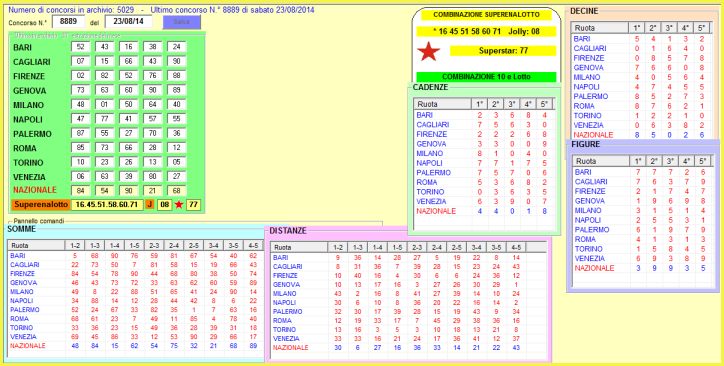Select VENEZIA row in DISTANZE table
724x366 pixels.
click(409, 339)
